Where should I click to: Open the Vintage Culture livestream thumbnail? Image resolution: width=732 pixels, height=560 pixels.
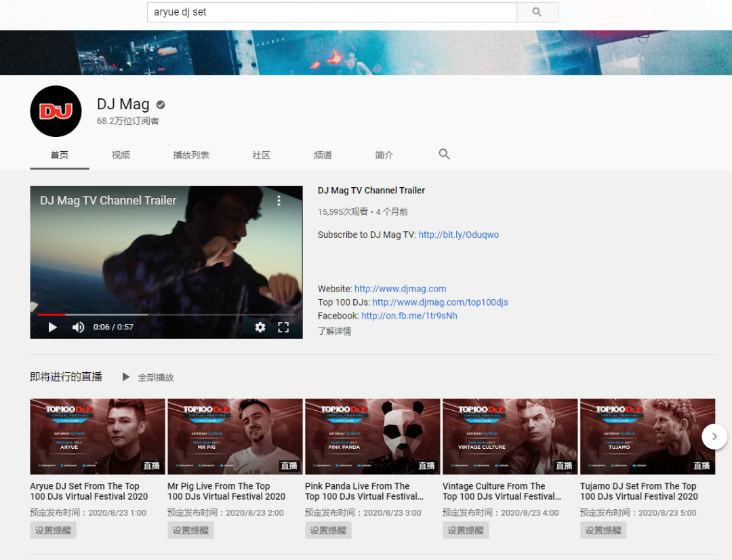(510, 436)
